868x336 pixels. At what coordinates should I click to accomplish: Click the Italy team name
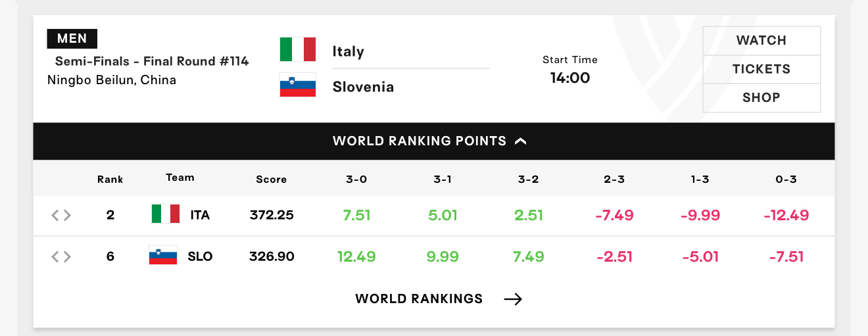[348, 51]
